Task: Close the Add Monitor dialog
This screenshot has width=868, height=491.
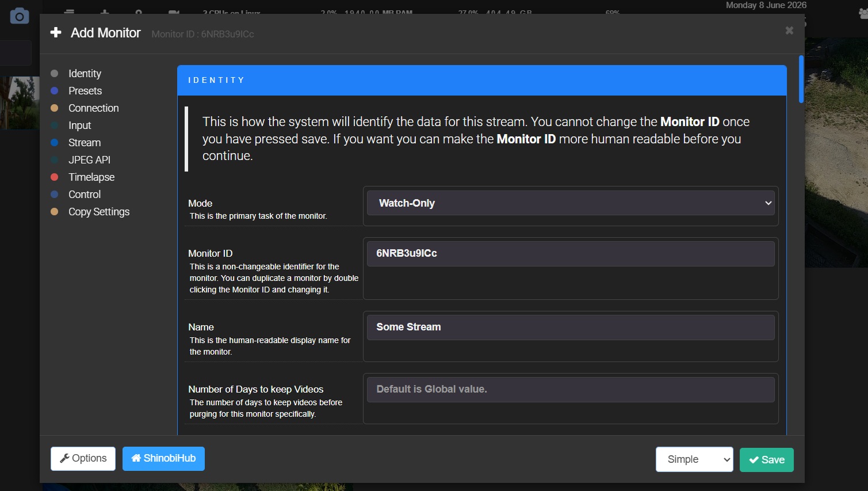Action: coord(789,31)
